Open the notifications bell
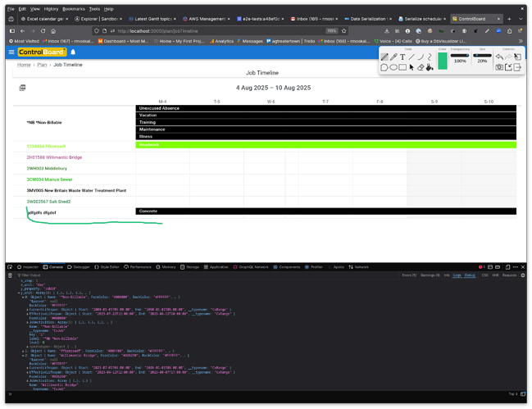The width and height of the screenshot is (532, 409). (x=73, y=52)
